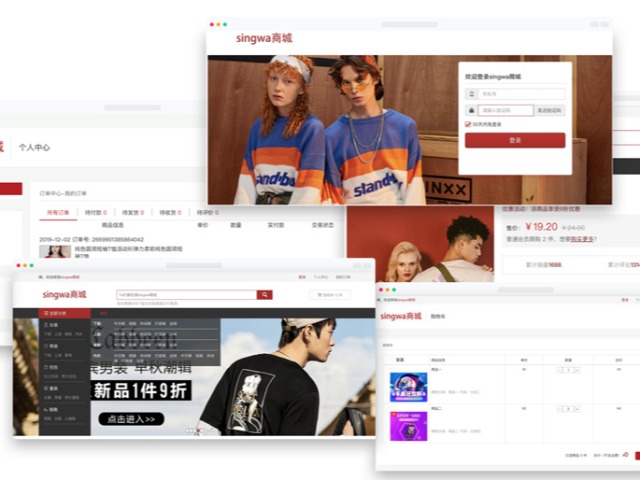Image resolution: width=640 pixels, height=480 pixels.
Task: Click the 购买更多 link on product page
Action: [x=582, y=239]
